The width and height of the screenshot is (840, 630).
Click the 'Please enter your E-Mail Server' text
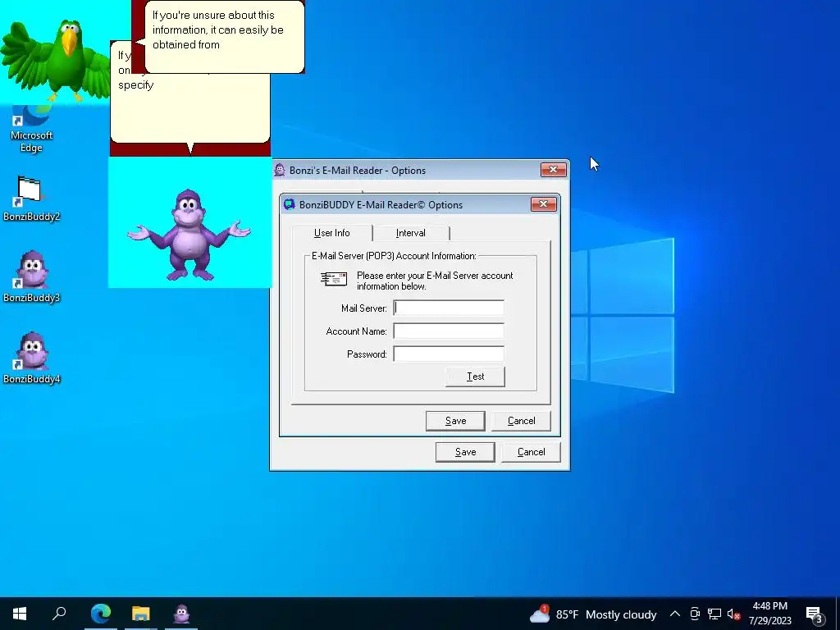click(x=435, y=281)
